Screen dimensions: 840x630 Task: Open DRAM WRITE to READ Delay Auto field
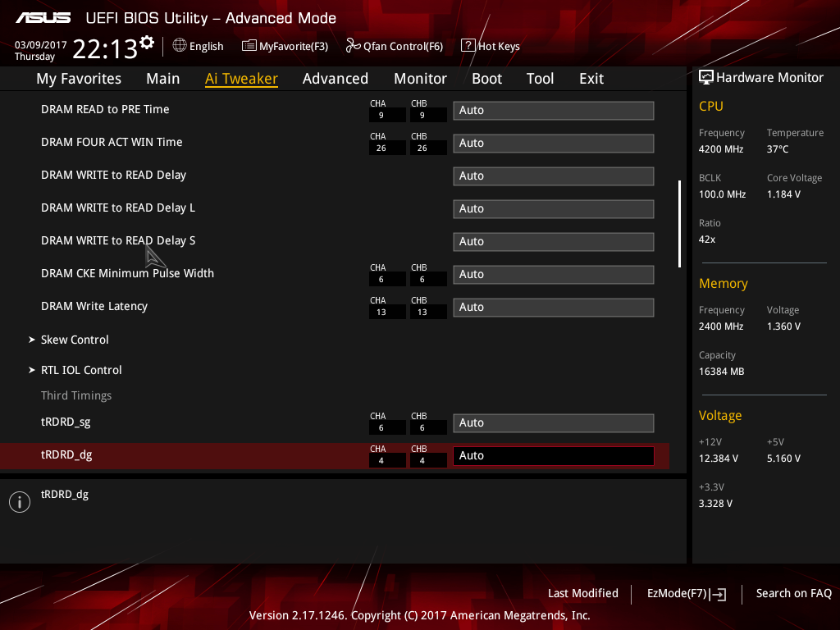click(554, 176)
